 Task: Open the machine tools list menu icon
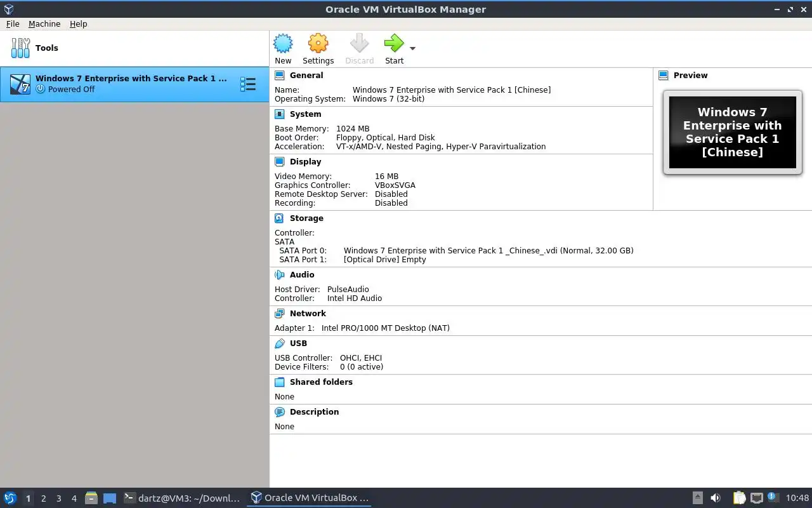(248, 84)
